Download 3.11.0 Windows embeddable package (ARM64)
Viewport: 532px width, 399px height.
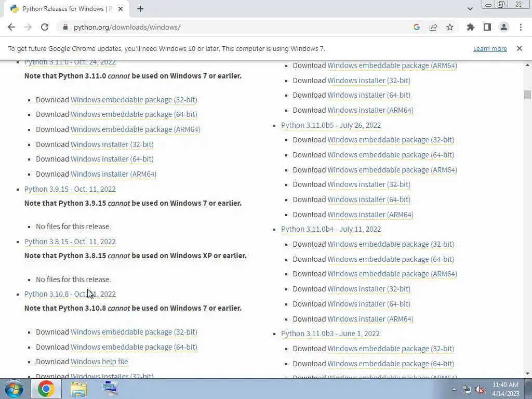coord(136,129)
